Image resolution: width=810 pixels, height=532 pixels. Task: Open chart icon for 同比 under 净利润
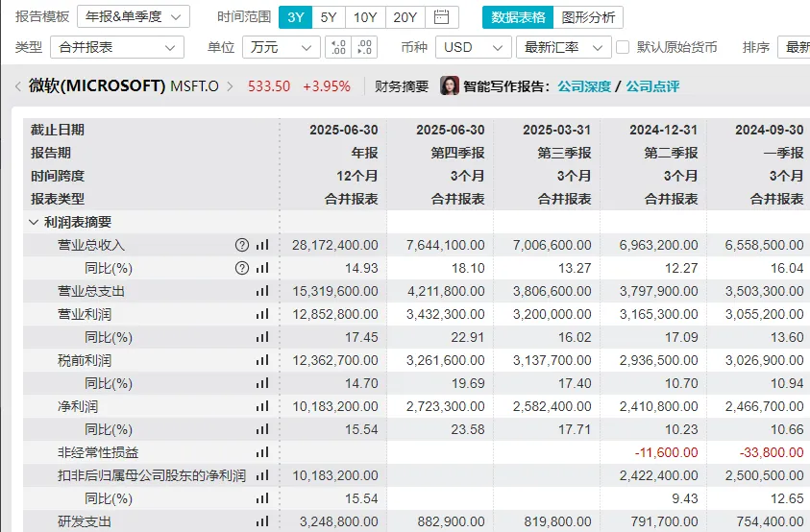262,429
